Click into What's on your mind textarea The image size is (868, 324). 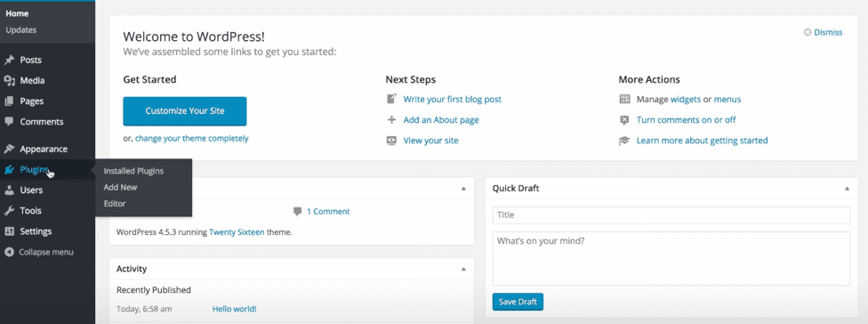click(671, 258)
